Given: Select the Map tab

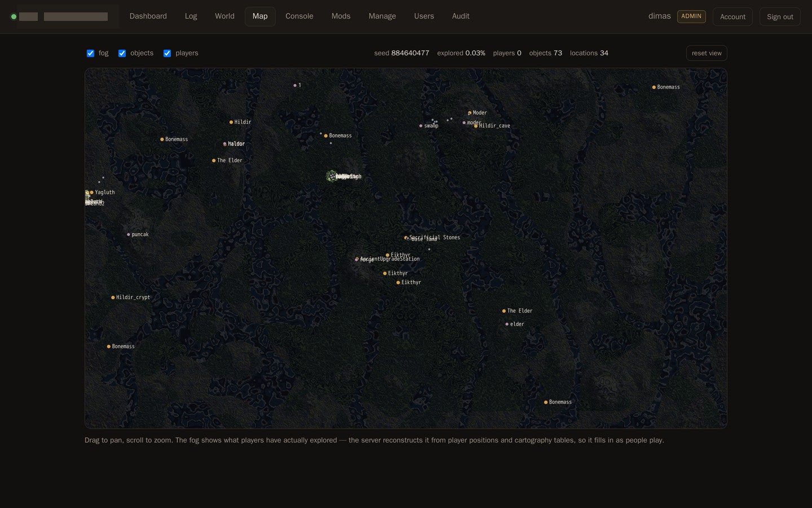Looking at the screenshot, I should pos(260,16).
